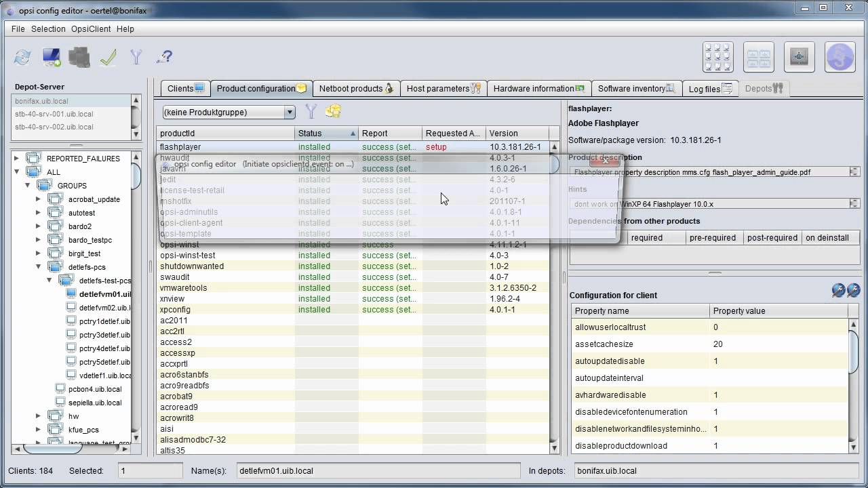Screen dimensions: 868x488
Task: Expand the birgit_test group node
Action: pos(39,253)
